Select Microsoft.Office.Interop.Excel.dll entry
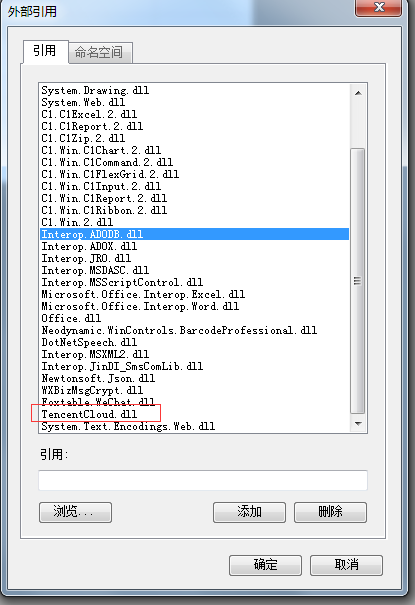The image size is (415, 605). pos(194,294)
